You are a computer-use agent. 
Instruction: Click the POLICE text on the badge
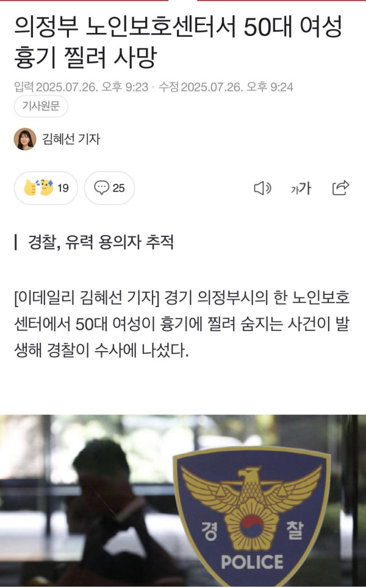pyautogui.click(x=252, y=562)
